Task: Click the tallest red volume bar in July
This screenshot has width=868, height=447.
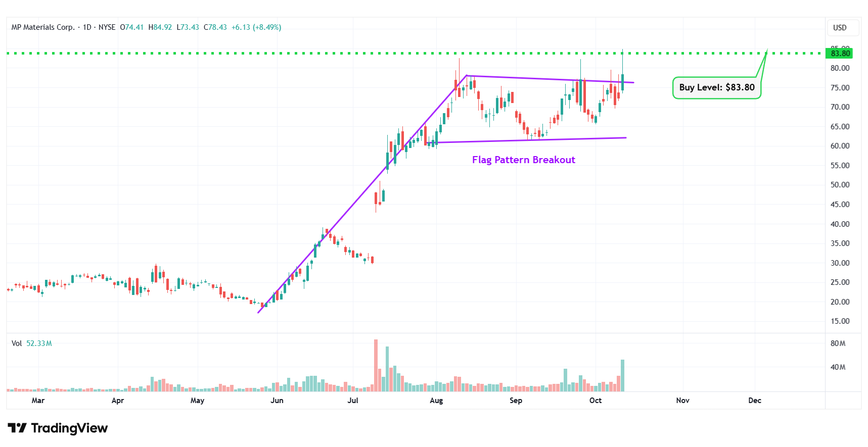Action: click(x=376, y=366)
